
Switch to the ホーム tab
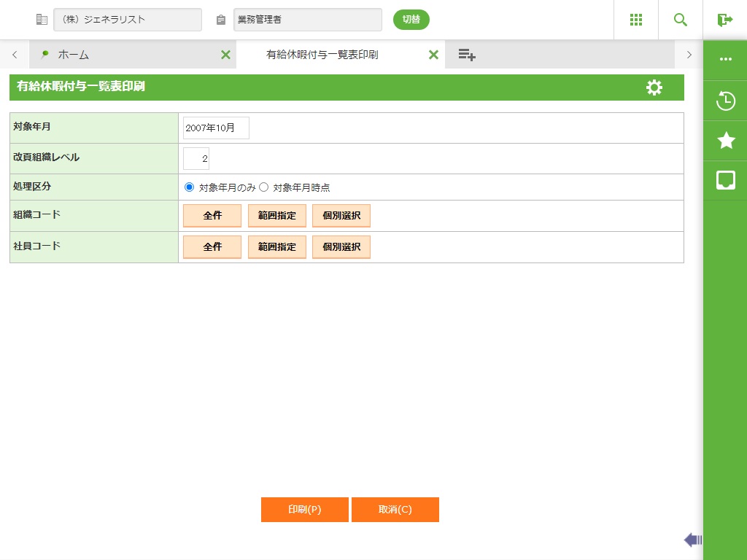(x=73, y=55)
